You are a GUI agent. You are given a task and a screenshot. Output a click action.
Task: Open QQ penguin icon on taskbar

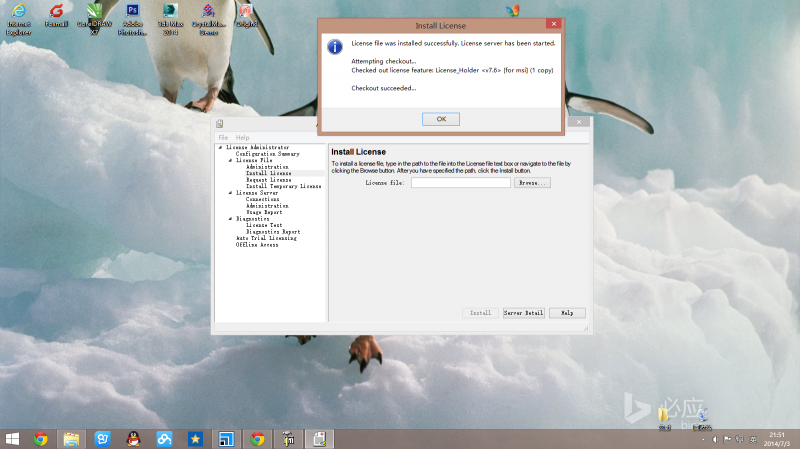tap(134, 439)
